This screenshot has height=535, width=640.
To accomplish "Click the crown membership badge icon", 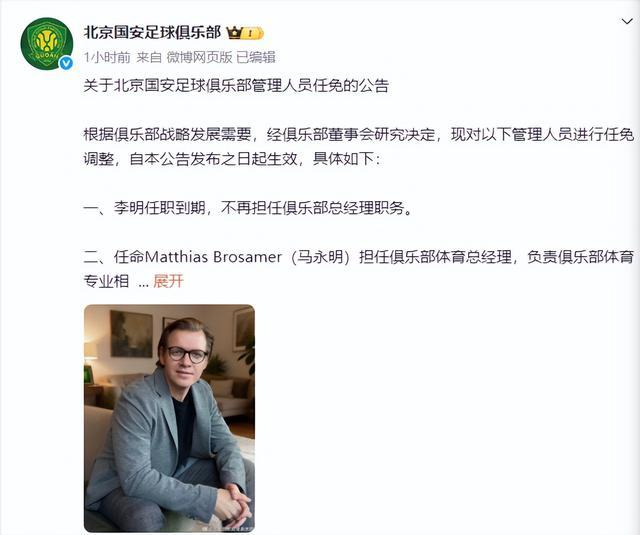I will 235,33.
